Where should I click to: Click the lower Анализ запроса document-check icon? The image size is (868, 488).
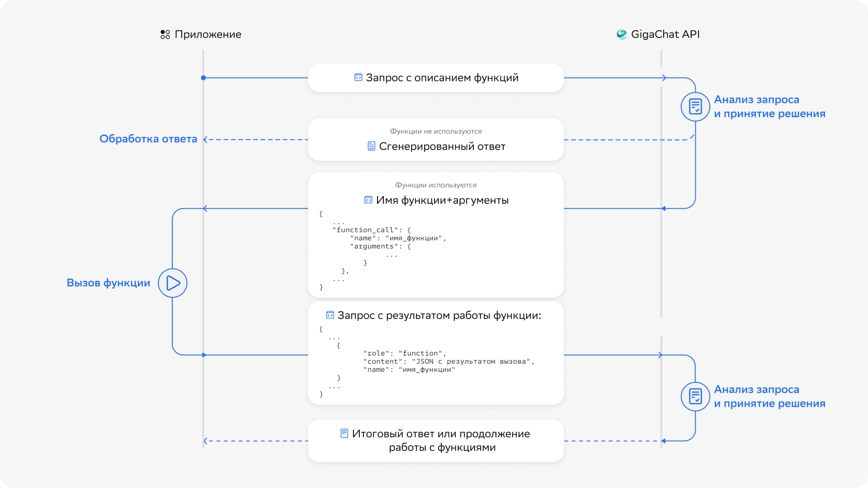click(x=695, y=397)
